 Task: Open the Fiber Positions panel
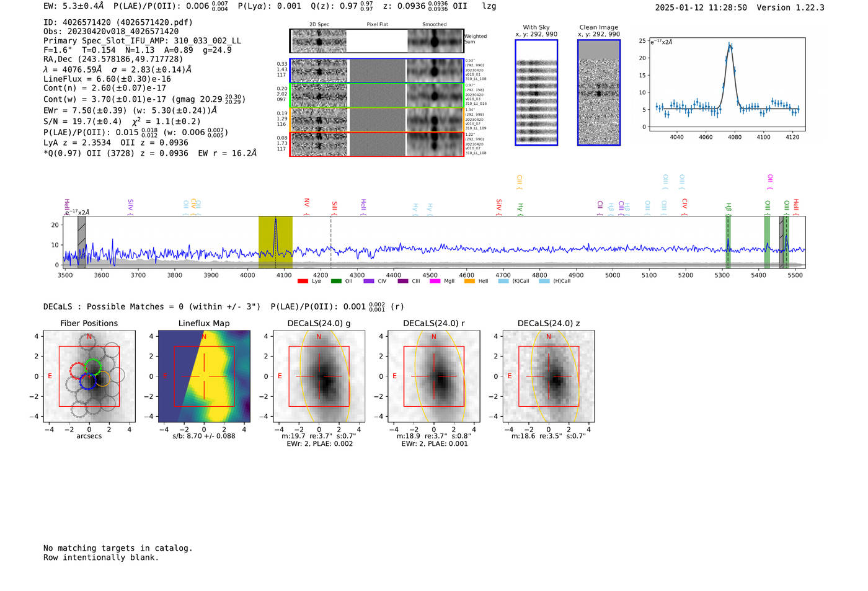[x=89, y=376]
